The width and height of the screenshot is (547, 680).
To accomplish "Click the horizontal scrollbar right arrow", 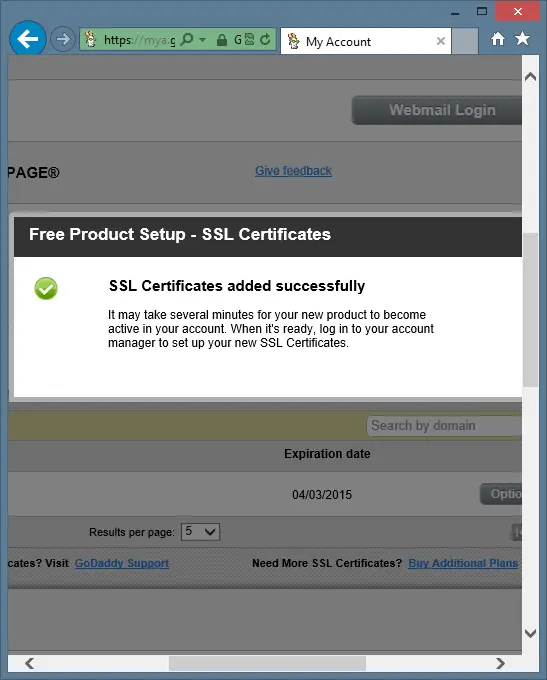I will pyautogui.click(x=500, y=663).
